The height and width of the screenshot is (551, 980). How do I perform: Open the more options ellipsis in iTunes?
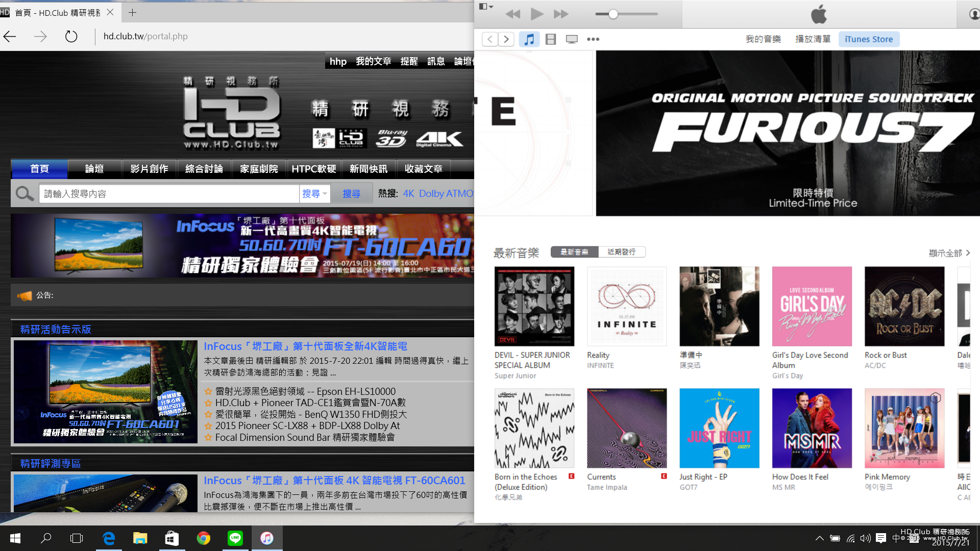pyautogui.click(x=593, y=39)
